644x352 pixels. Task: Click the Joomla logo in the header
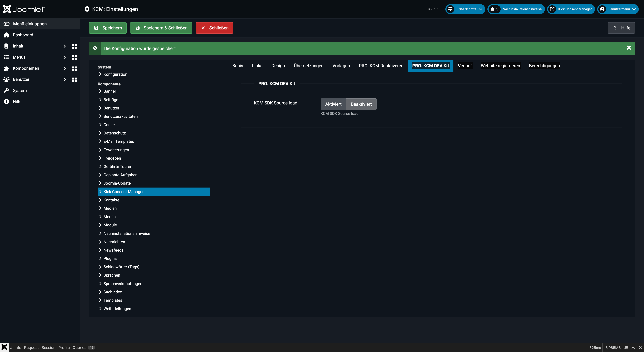(24, 9)
